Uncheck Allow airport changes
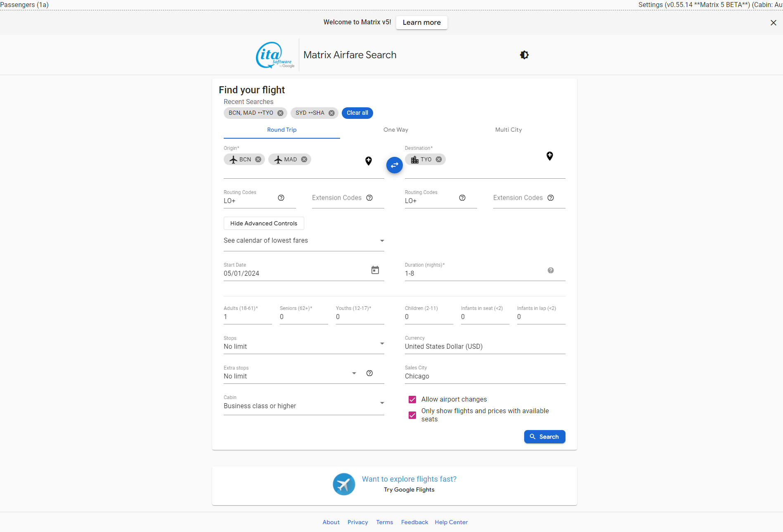The image size is (783, 532). pos(412,400)
